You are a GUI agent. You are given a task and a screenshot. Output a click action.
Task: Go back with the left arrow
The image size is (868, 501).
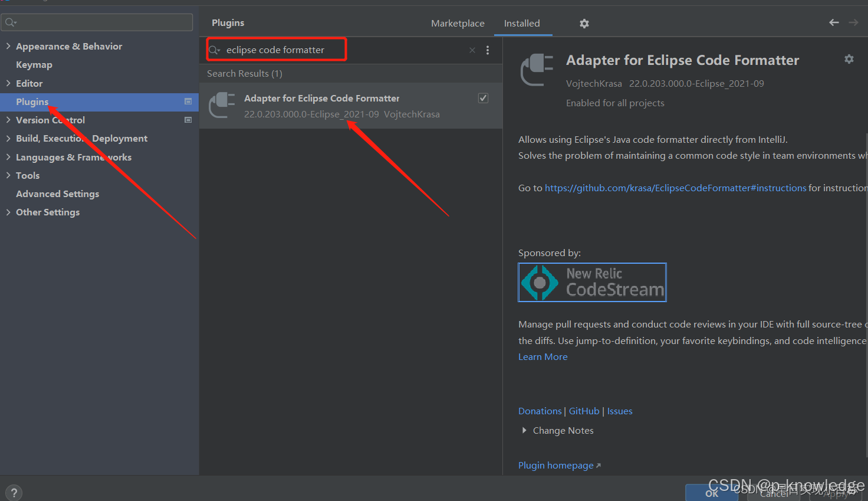[834, 22]
